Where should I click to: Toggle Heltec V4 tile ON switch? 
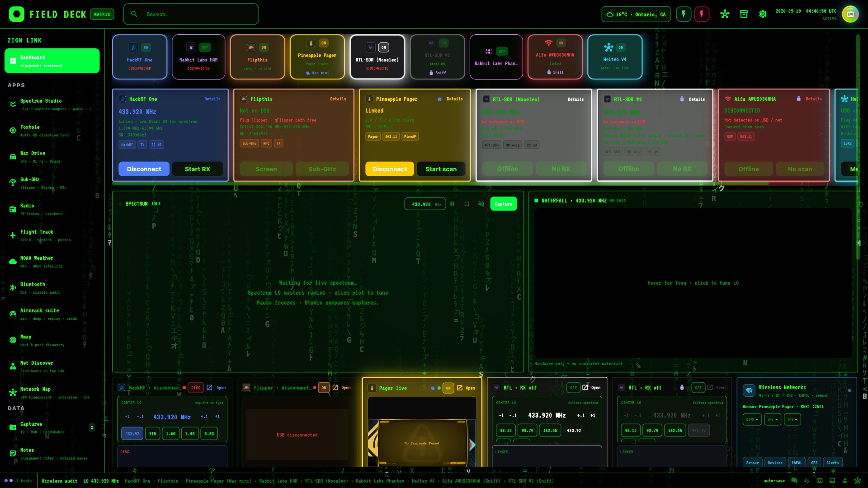621,47
